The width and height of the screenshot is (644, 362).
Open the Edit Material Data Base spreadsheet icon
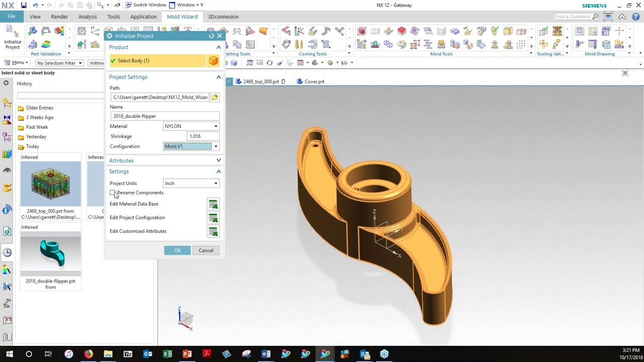(x=213, y=204)
